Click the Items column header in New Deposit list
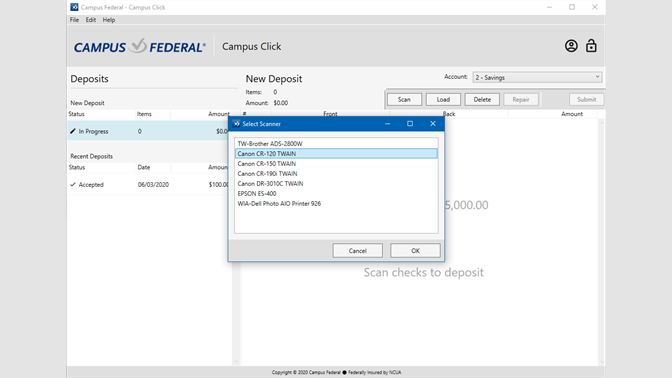This screenshot has height=378, width=672. 144,114
